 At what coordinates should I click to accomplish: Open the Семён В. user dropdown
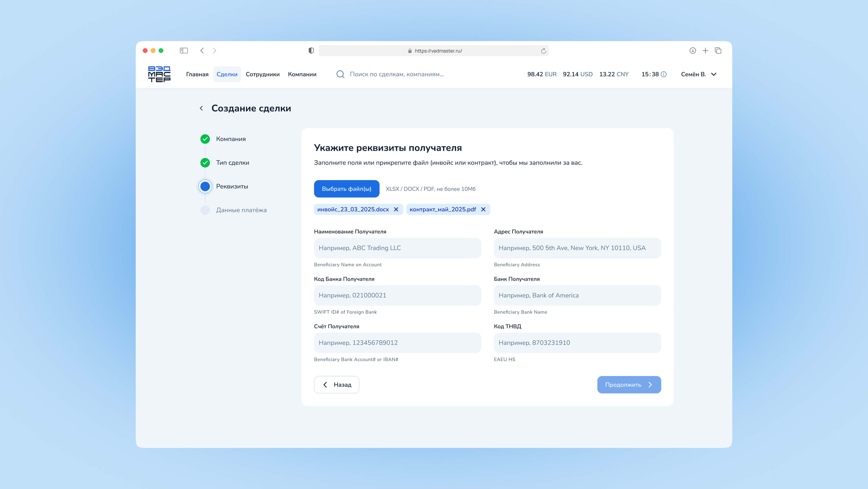point(699,74)
